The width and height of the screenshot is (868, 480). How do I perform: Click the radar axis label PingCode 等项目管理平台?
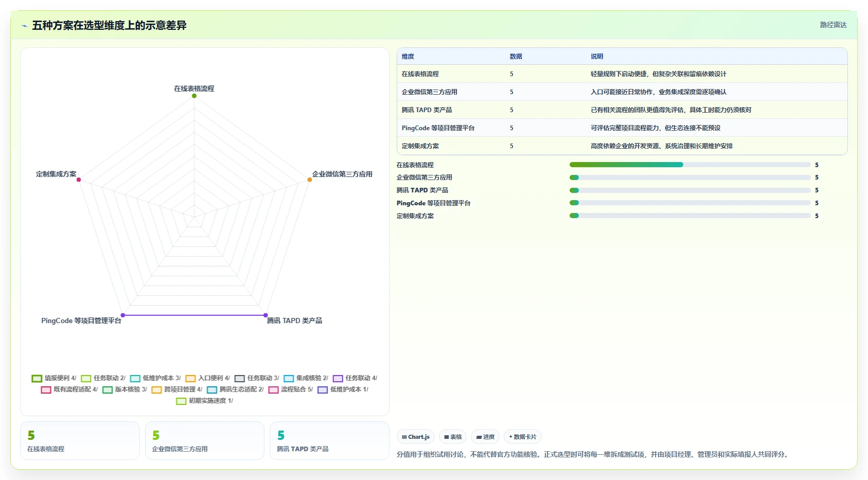point(81,321)
